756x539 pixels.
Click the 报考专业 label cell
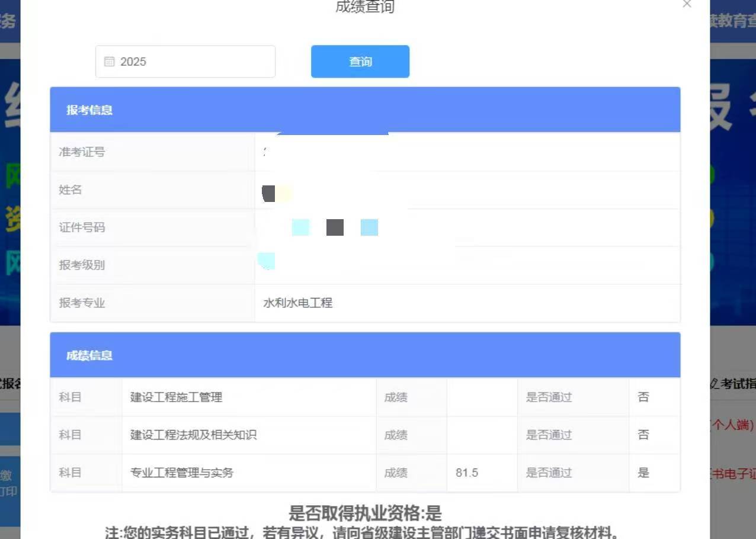153,303
